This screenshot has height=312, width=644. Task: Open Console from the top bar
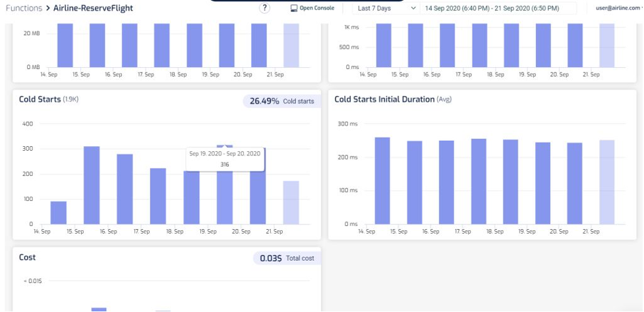(x=312, y=9)
